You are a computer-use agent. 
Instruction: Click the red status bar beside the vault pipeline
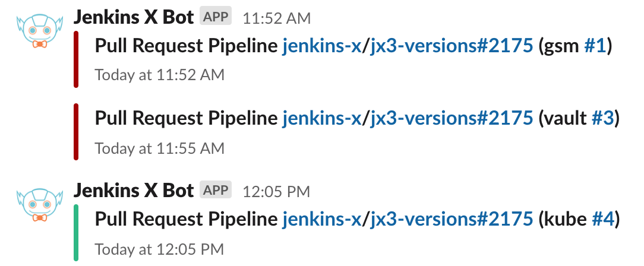(76, 131)
